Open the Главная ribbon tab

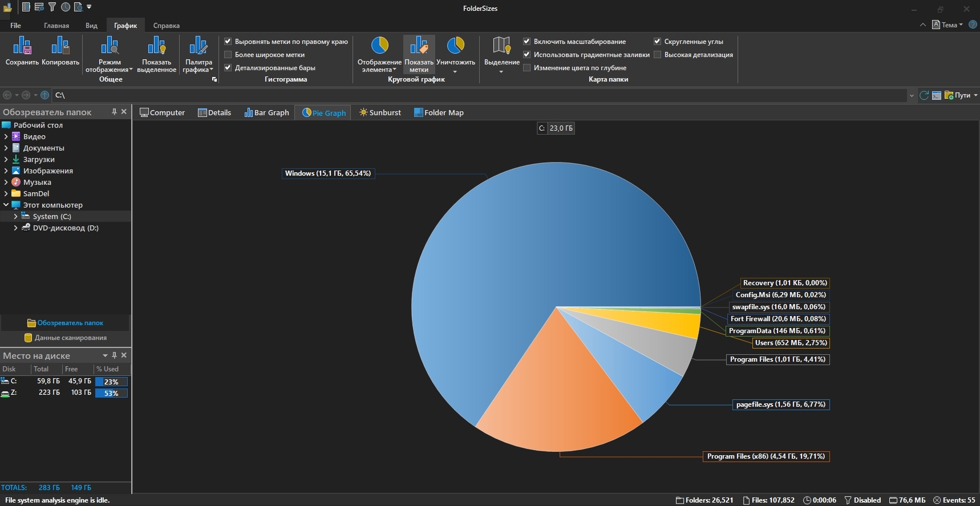pos(56,26)
